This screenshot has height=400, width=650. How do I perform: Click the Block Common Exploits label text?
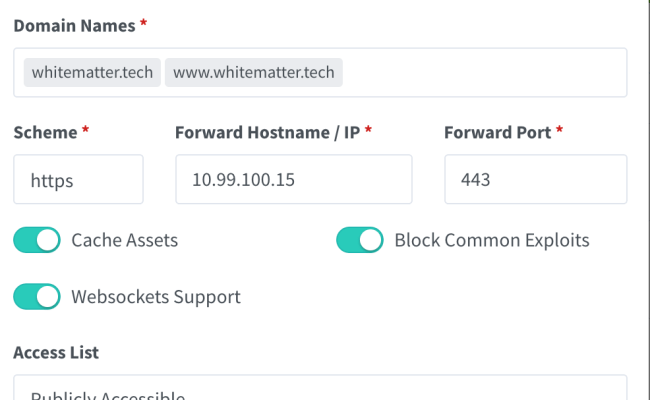pyautogui.click(x=491, y=240)
